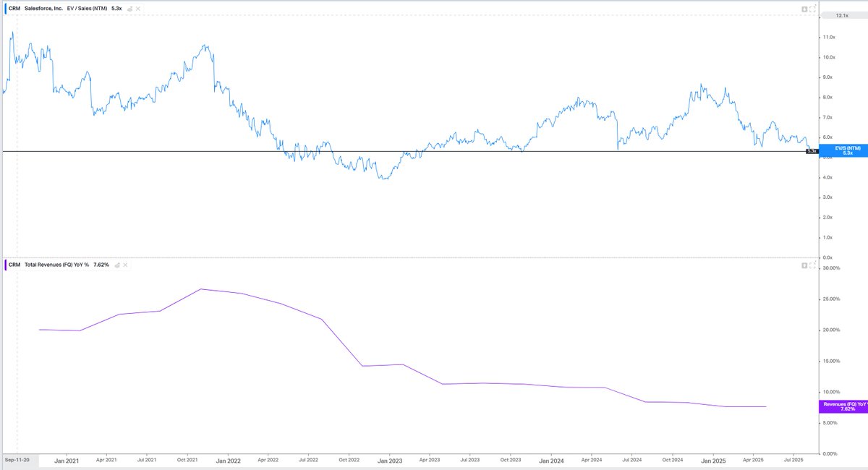868x470 pixels.
Task: Remove the EV / Sales (NTM) series
Action: [x=138, y=9]
